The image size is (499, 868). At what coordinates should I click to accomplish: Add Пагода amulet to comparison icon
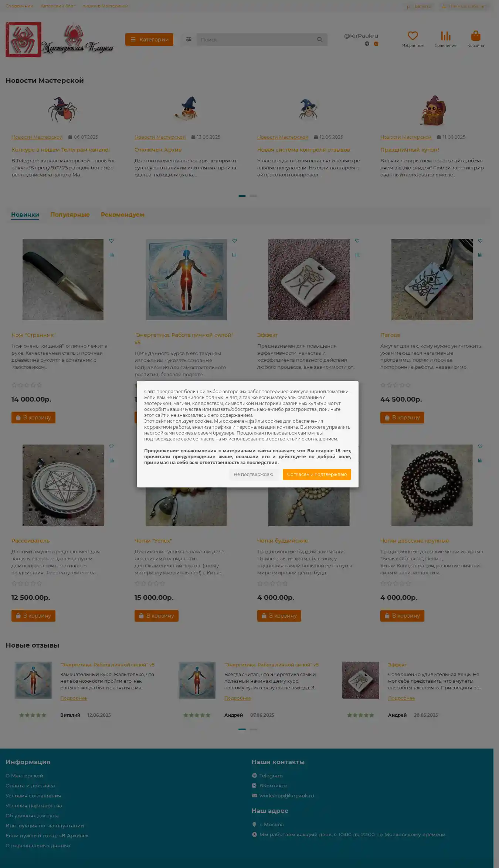(x=480, y=255)
